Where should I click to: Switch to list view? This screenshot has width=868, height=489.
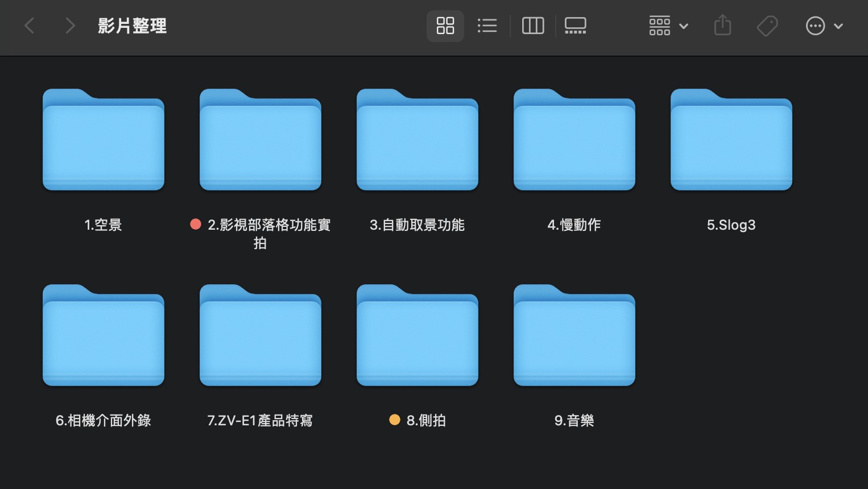(x=487, y=26)
